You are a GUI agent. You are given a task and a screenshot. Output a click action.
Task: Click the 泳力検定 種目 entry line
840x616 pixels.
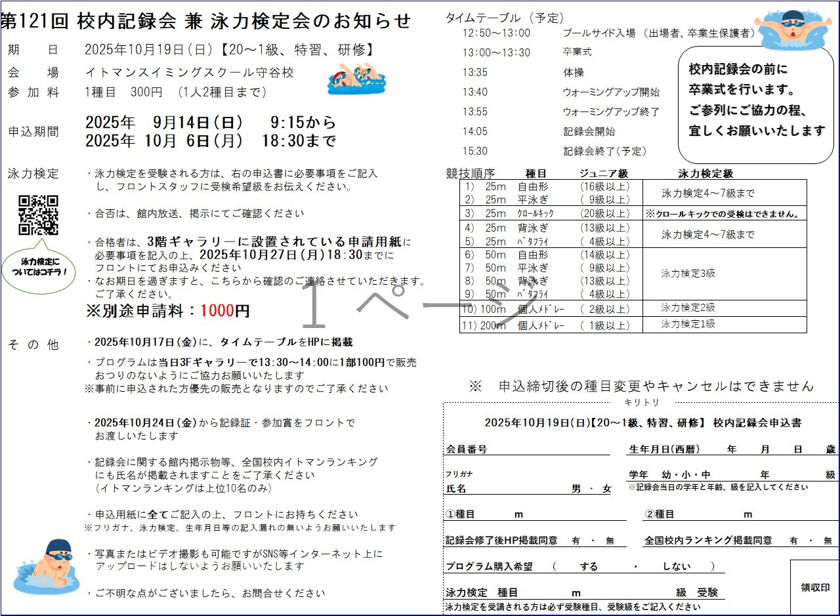point(585,592)
